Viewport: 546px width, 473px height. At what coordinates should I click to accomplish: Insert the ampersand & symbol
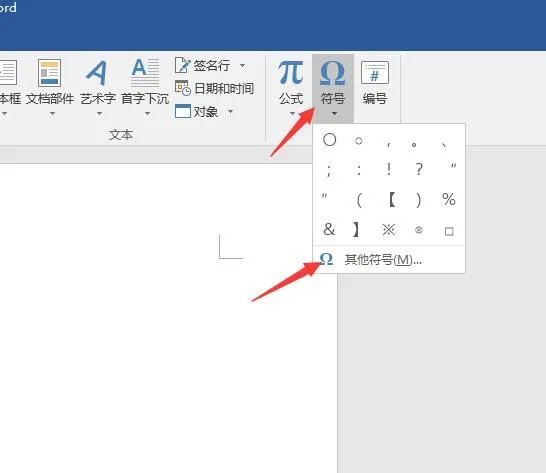pos(329,229)
